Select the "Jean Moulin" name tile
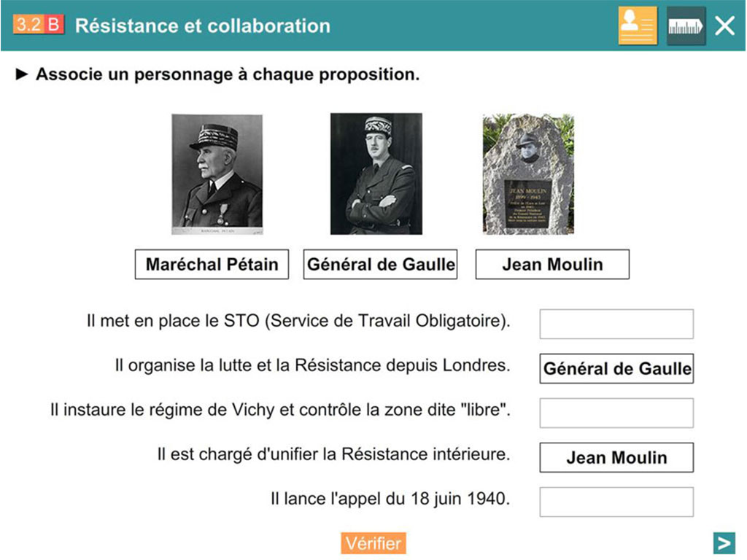The width and height of the screenshot is (747, 560). (x=551, y=264)
